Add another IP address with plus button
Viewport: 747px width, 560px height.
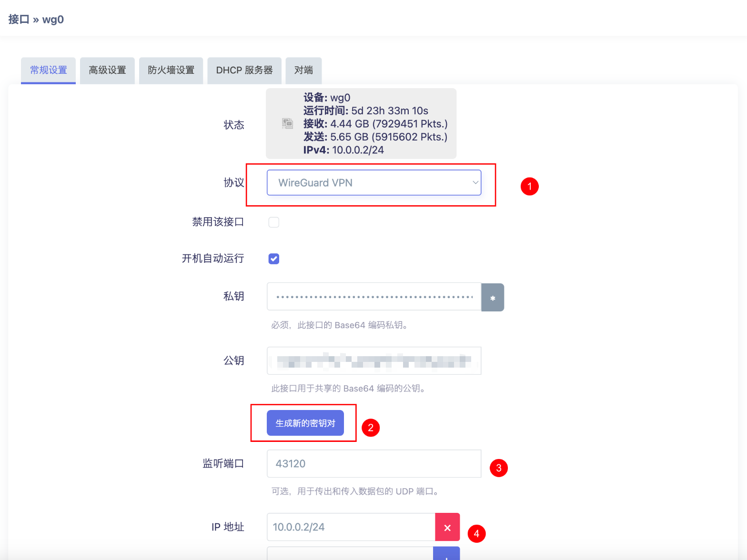pyautogui.click(x=446, y=555)
